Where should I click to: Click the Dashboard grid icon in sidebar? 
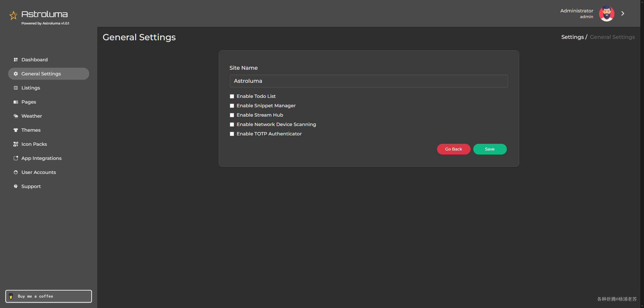16,60
